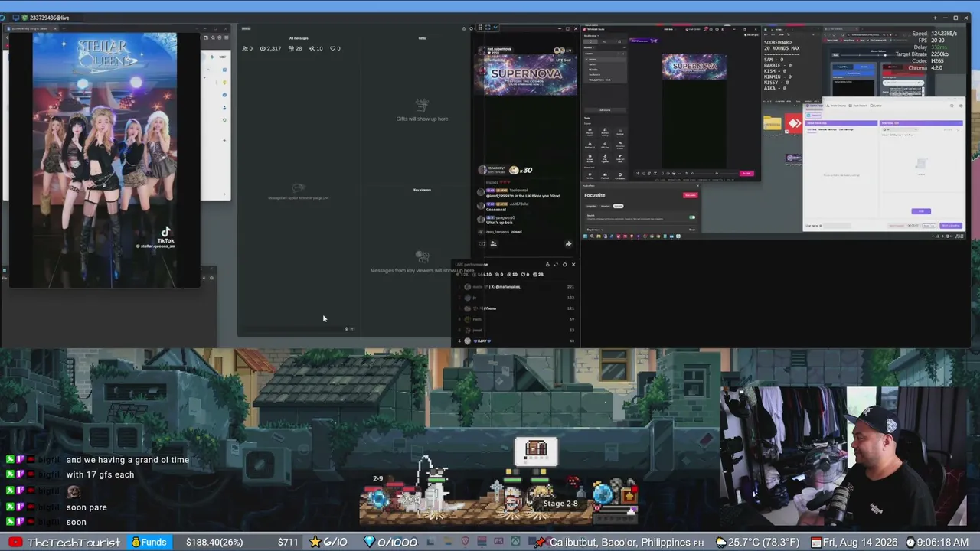Open the chevron dropdown above the live preview
This screenshot has height=551, width=980.
tap(495, 28)
